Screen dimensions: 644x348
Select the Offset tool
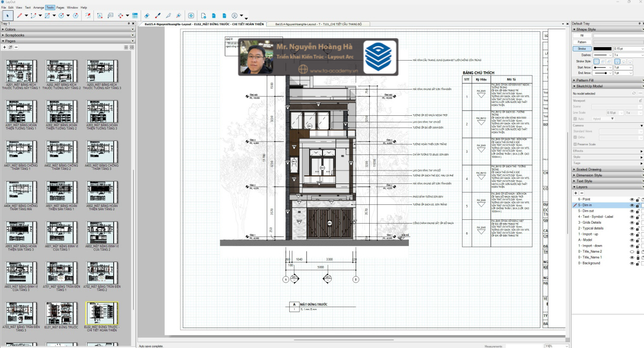click(87, 16)
